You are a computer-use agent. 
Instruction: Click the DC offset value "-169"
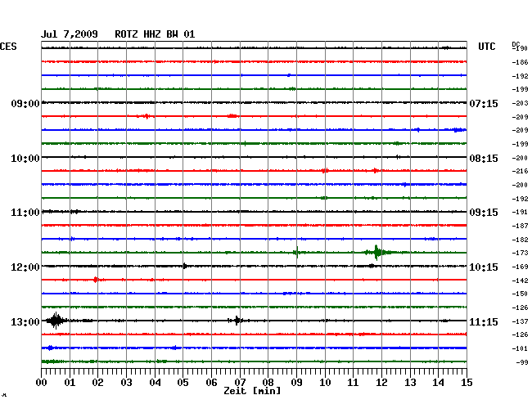pyautogui.click(x=520, y=267)
